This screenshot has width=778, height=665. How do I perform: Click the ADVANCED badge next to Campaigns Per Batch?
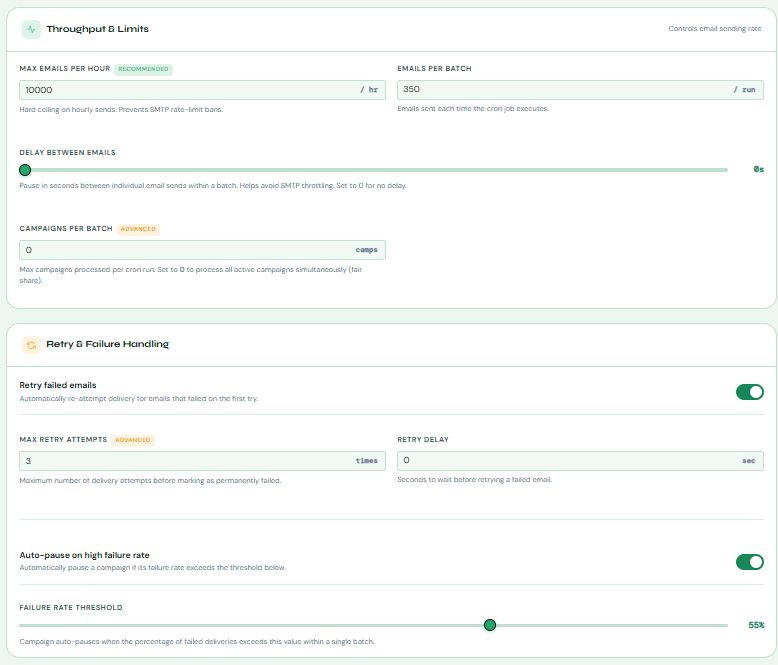coord(138,229)
